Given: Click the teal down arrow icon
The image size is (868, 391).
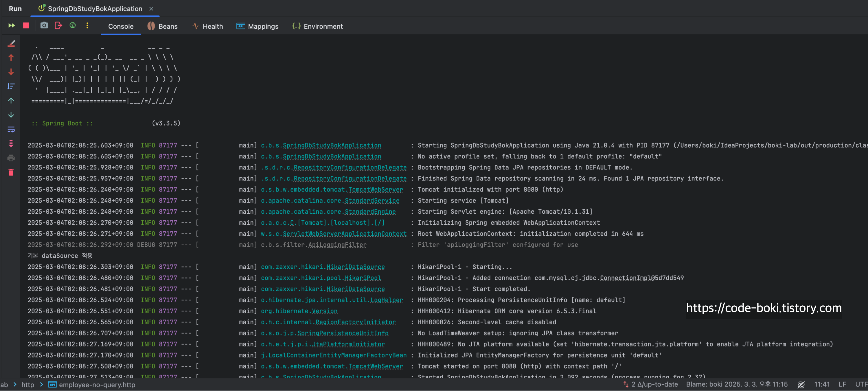Looking at the screenshot, I should (x=11, y=115).
